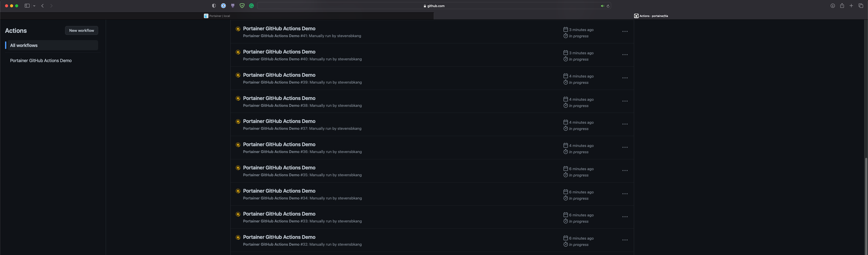Open the three-dot menu for run #32

pos(625,240)
